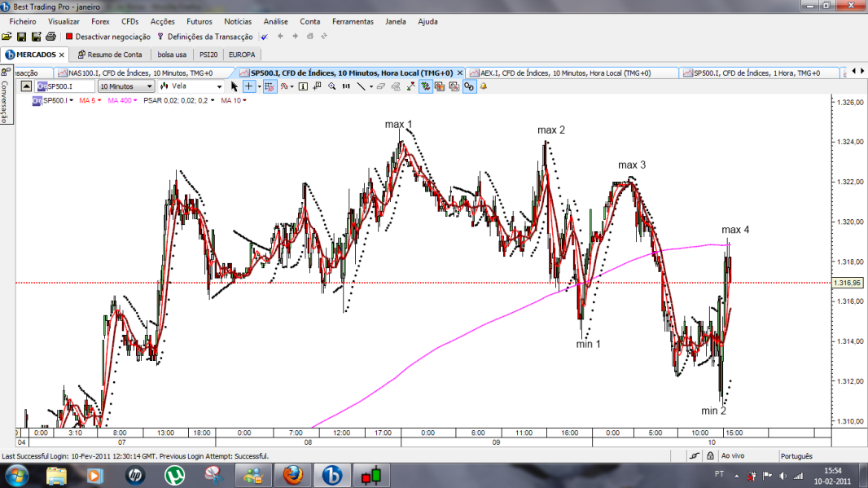The width and height of the screenshot is (868, 488).
Task: Open the Ferramentas menu
Action: 353,22
